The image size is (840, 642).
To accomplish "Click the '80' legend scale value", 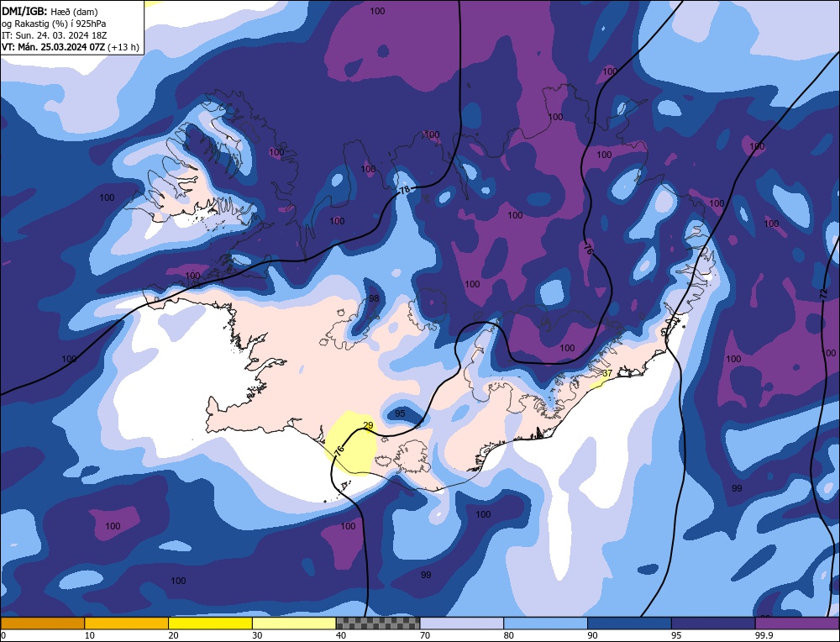I will [509, 635].
